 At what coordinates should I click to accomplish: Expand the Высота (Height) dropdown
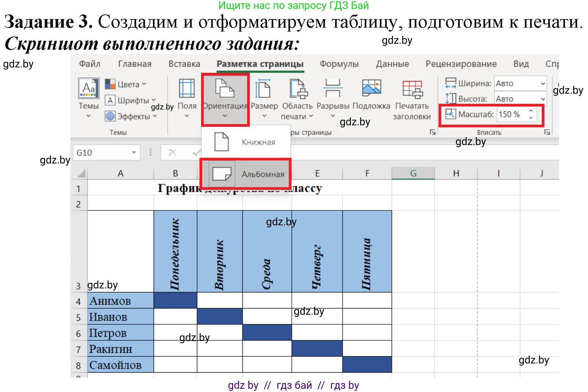[543, 98]
